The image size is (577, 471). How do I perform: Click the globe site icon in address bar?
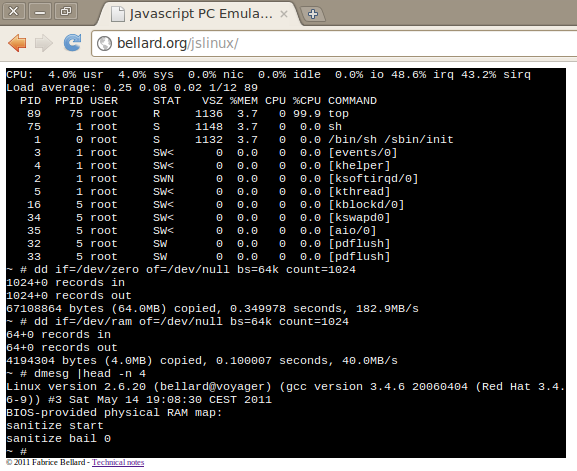(x=105, y=43)
